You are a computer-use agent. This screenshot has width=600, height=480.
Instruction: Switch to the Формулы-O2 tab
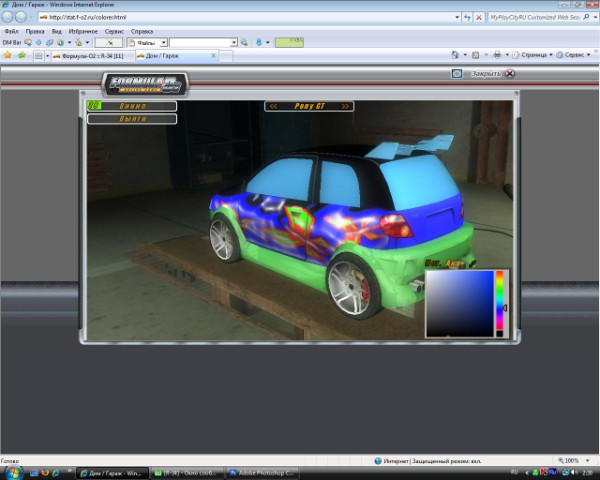point(90,56)
